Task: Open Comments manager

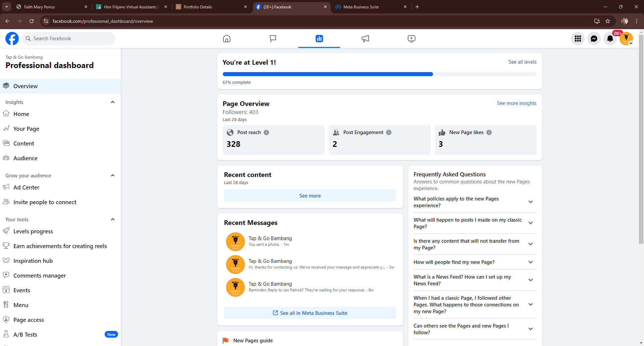Action: click(60, 276)
